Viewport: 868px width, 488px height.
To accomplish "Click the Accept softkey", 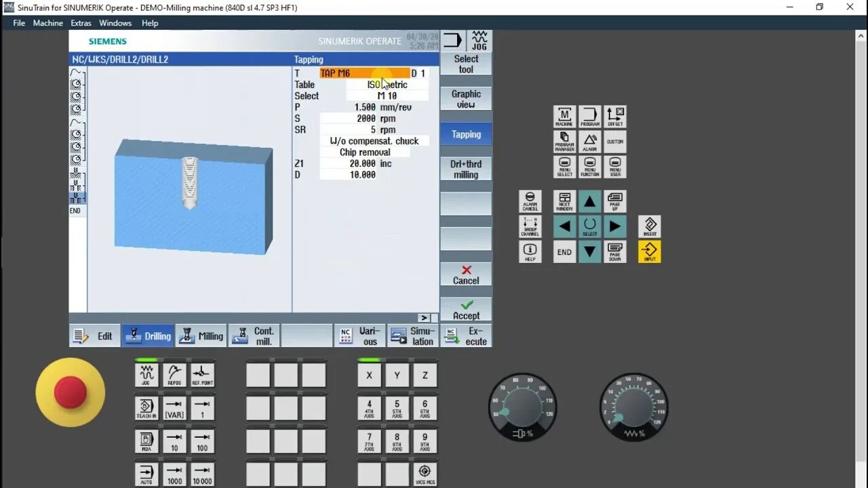I will (466, 310).
